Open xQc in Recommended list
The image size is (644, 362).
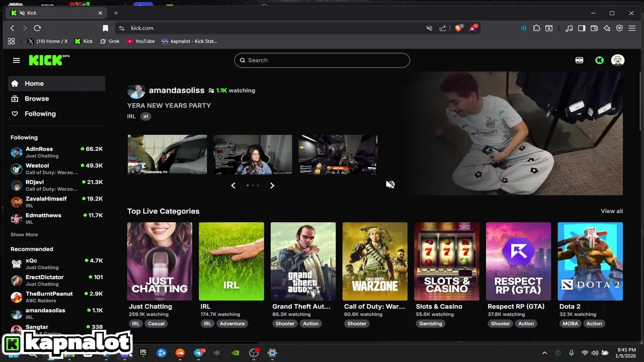point(56,264)
